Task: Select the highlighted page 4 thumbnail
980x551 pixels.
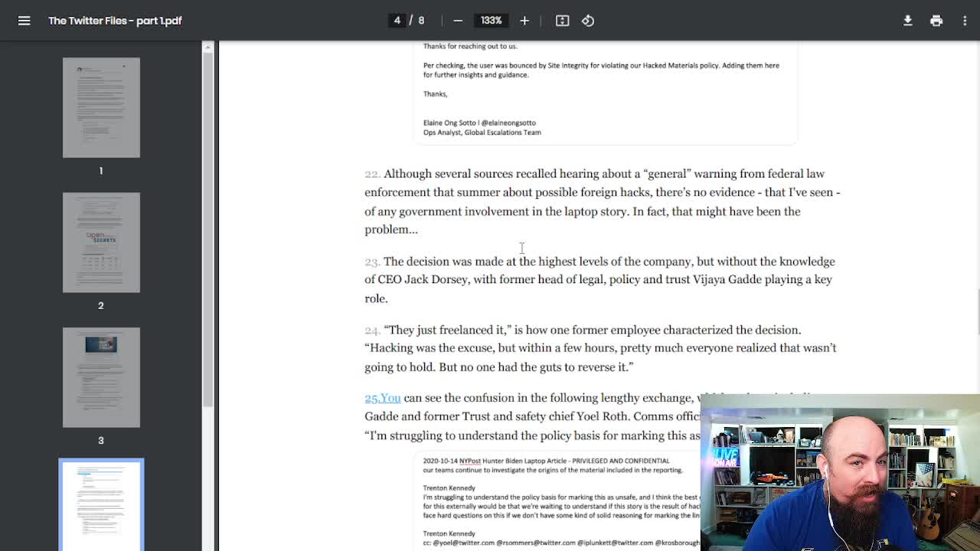Action: tap(101, 505)
